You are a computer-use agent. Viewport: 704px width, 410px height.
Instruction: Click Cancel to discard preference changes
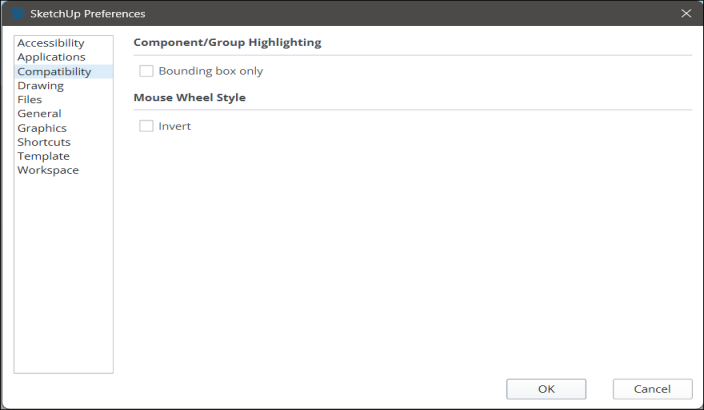coord(652,389)
